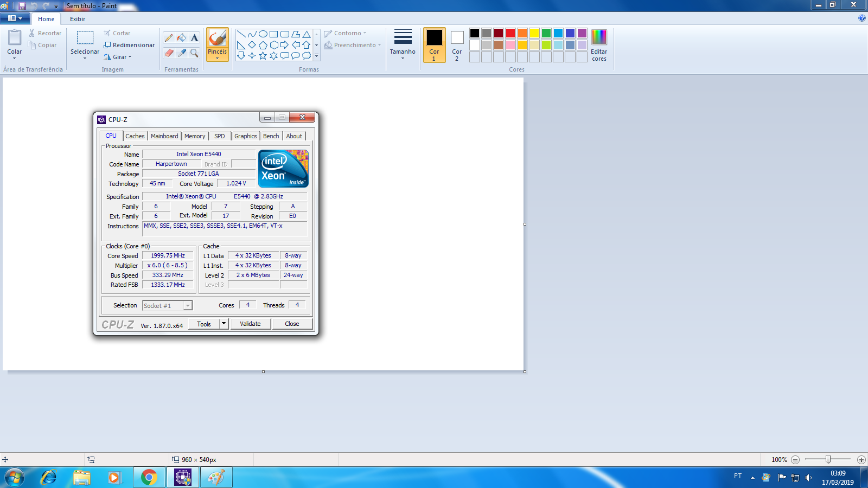
Task: Click the Redimensionar button
Action: click(x=129, y=45)
